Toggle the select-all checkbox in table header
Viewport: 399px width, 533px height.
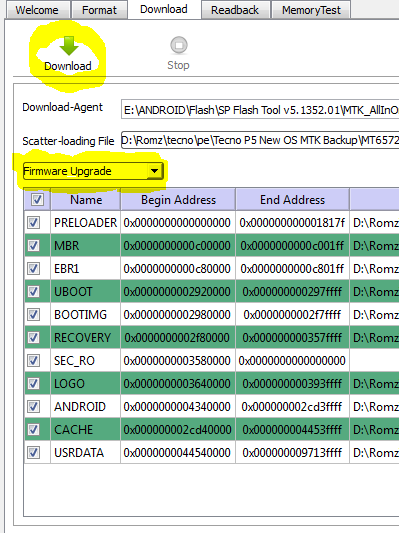(37, 200)
